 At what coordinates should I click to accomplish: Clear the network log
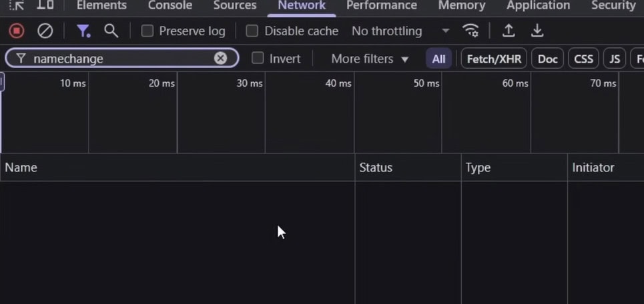click(x=45, y=31)
